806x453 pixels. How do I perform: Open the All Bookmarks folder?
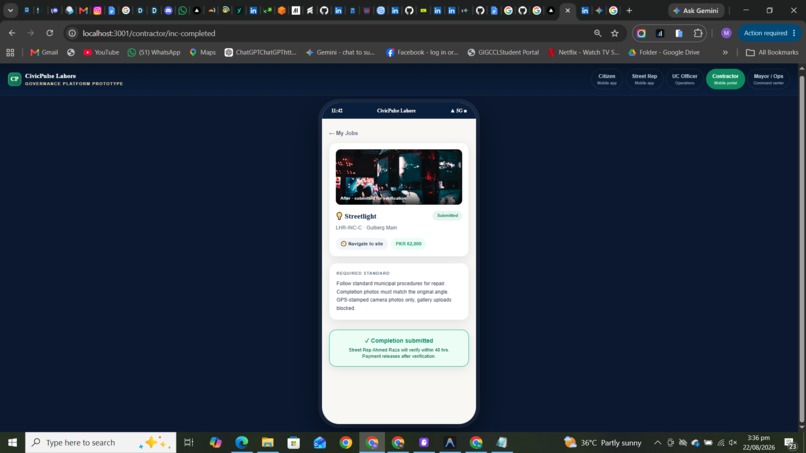point(772,52)
